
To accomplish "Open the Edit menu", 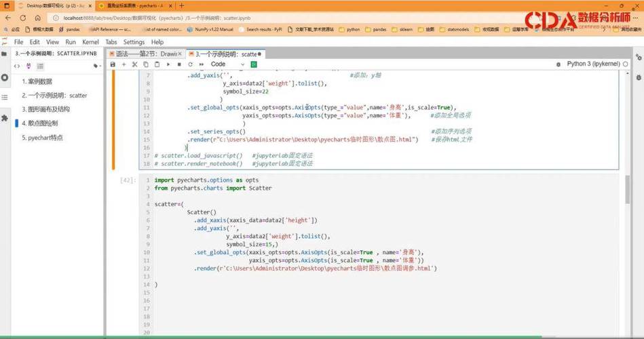I will pyautogui.click(x=35, y=42).
